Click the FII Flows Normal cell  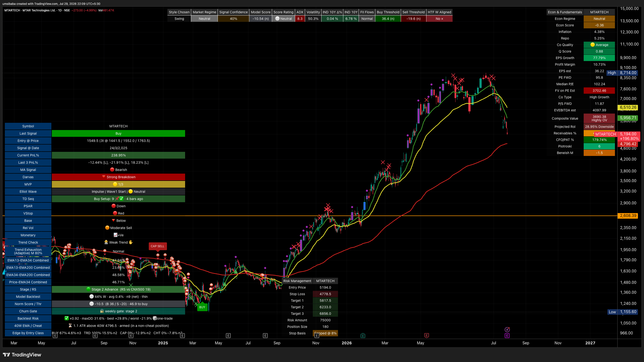[367, 19]
